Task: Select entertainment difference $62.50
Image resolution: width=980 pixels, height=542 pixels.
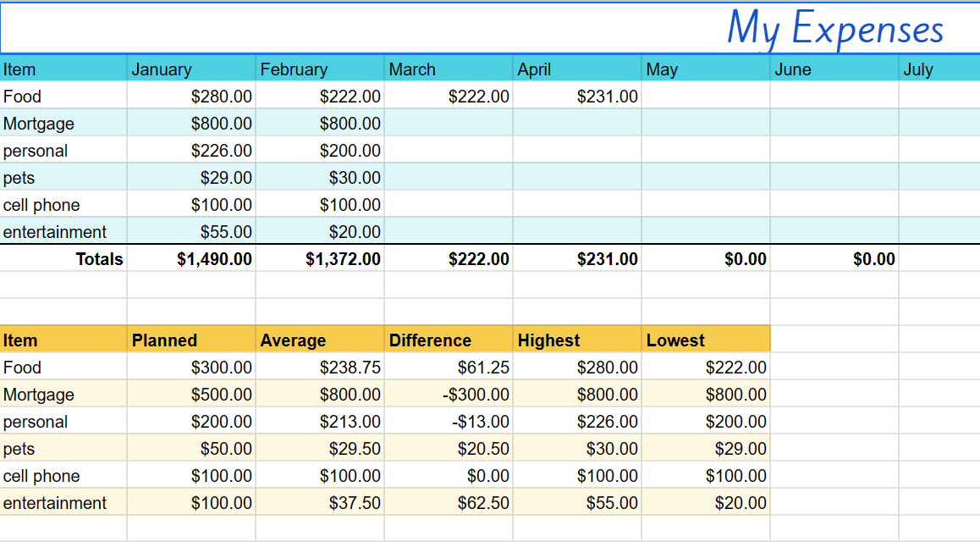Action: click(449, 502)
